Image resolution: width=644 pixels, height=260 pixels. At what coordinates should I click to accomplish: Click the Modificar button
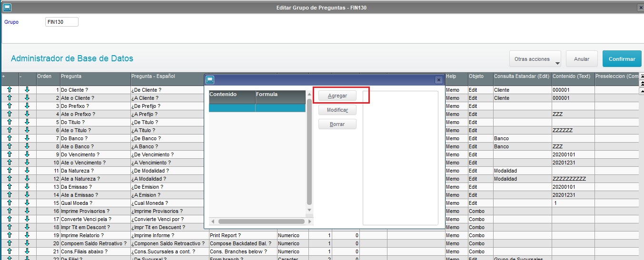click(337, 110)
